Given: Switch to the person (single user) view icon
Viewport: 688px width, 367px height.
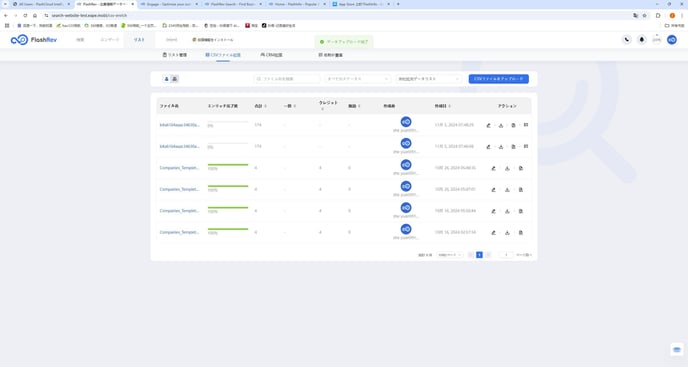Looking at the screenshot, I should click(166, 79).
